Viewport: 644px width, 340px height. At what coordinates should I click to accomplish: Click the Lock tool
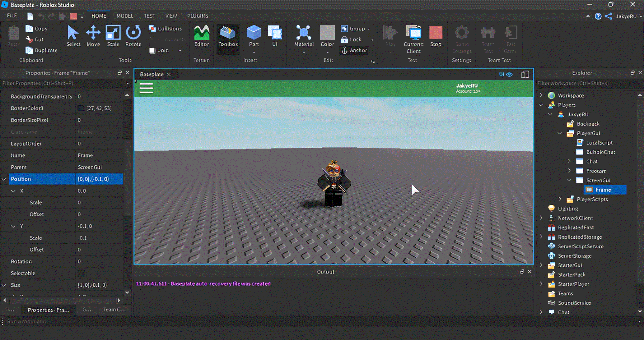pos(351,39)
